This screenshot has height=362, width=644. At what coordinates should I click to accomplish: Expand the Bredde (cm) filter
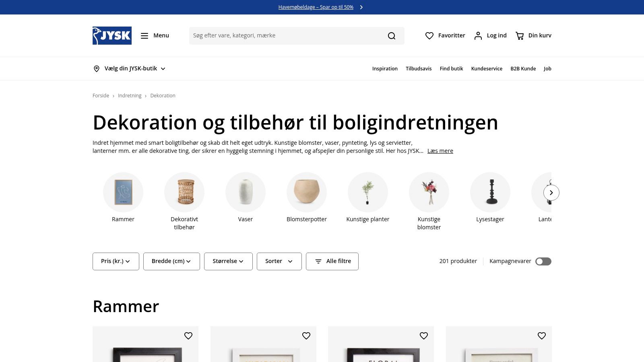(x=171, y=261)
